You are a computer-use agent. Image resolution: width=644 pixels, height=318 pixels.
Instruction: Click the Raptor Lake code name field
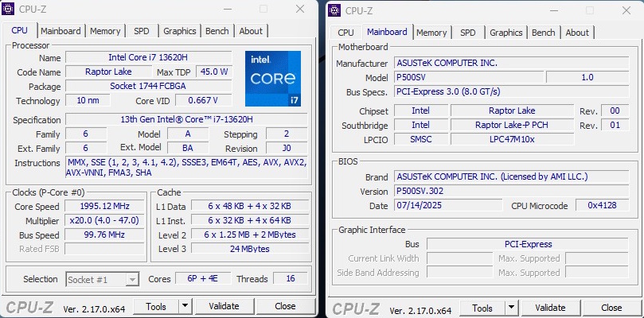(108, 72)
